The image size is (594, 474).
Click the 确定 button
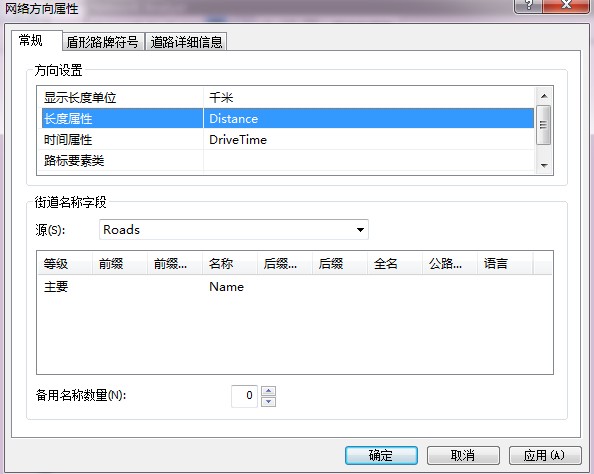[x=381, y=455]
